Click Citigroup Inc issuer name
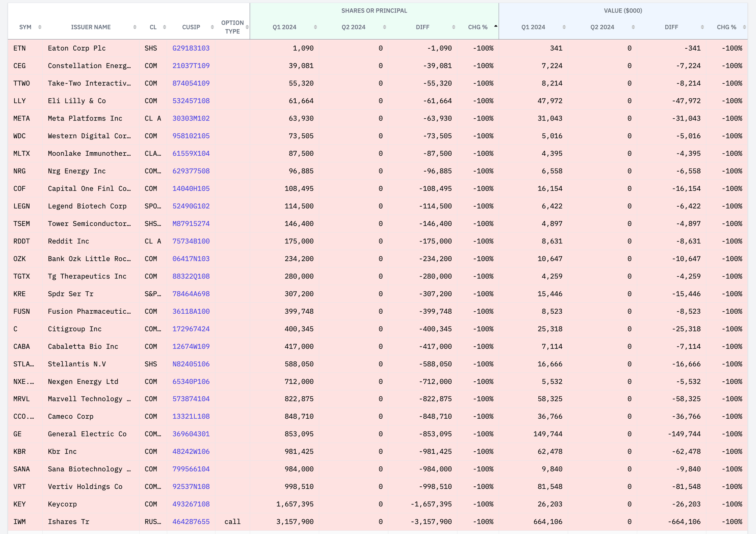The height and width of the screenshot is (534, 756). point(74,329)
